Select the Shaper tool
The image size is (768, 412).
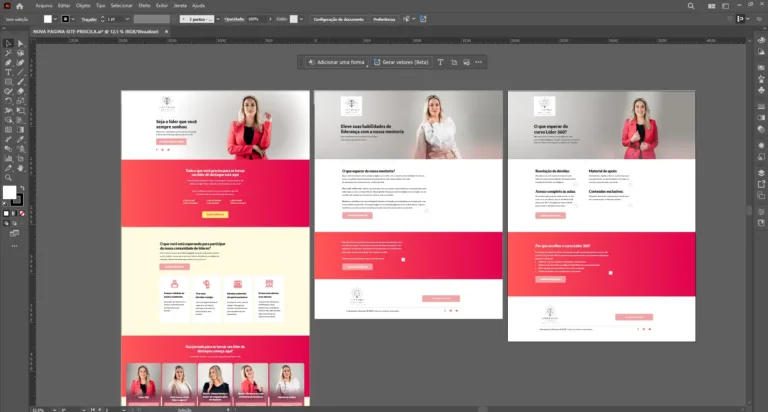pos(8,91)
